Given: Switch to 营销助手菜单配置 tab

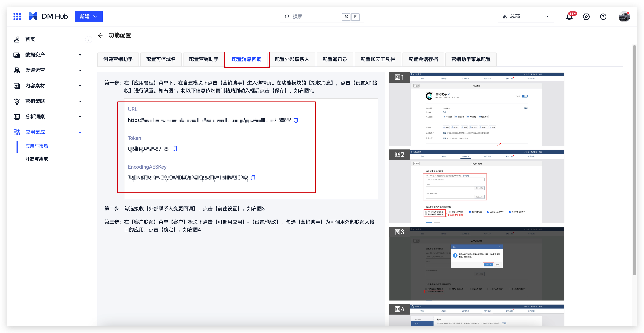Looking at the screenshot, I should pos(471,59).
